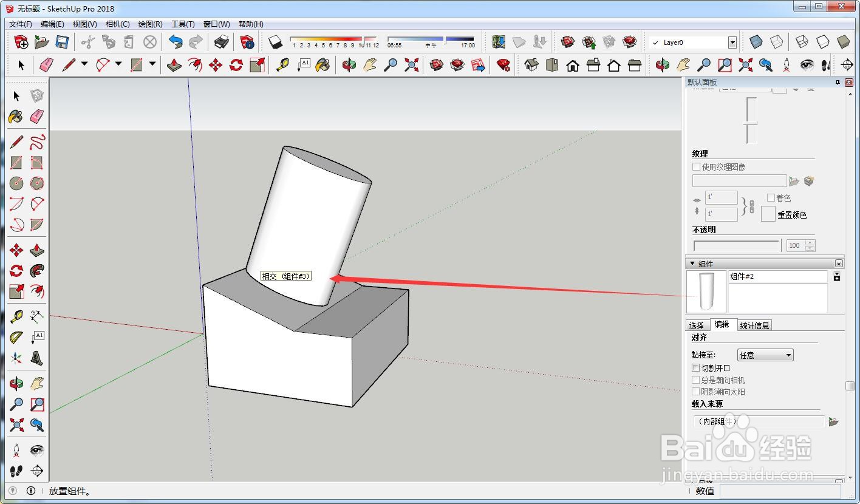Enable the 使用纹理图像 checkbox
Image resolution: width=860 pixels, height=504 pixels.
coord(697,166)
